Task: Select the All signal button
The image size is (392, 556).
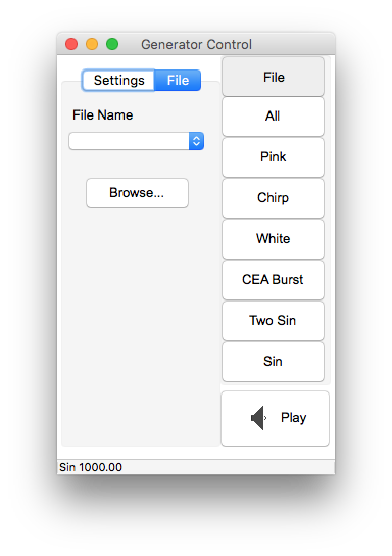Action: point(273,117)
